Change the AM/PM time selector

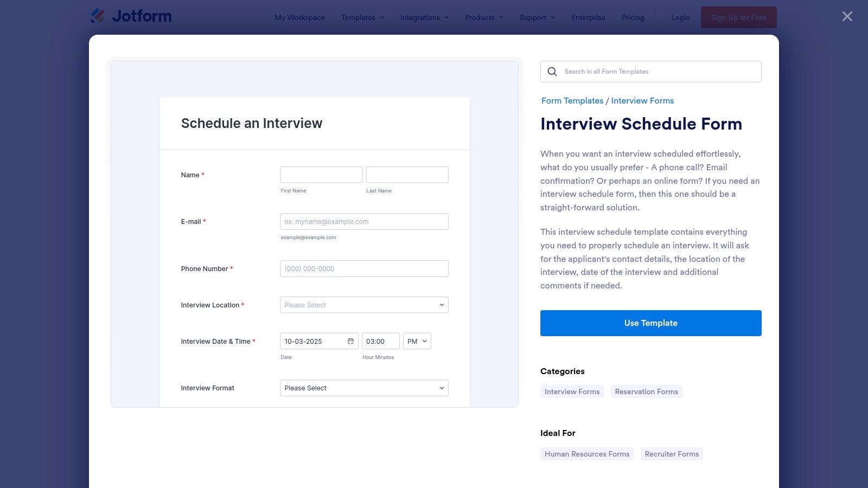click(x=417, y=341)
